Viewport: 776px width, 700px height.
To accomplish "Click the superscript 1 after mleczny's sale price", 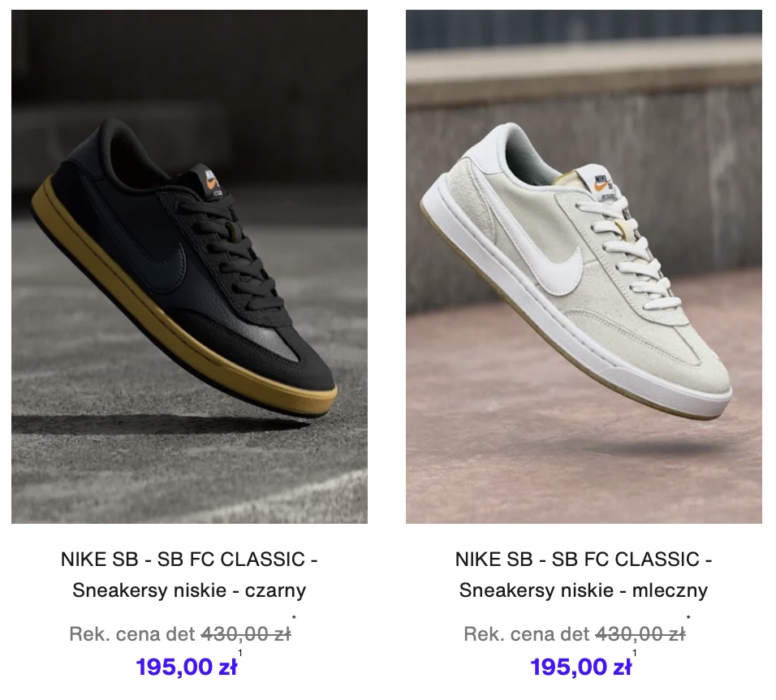I will click(x=635, y=653).
